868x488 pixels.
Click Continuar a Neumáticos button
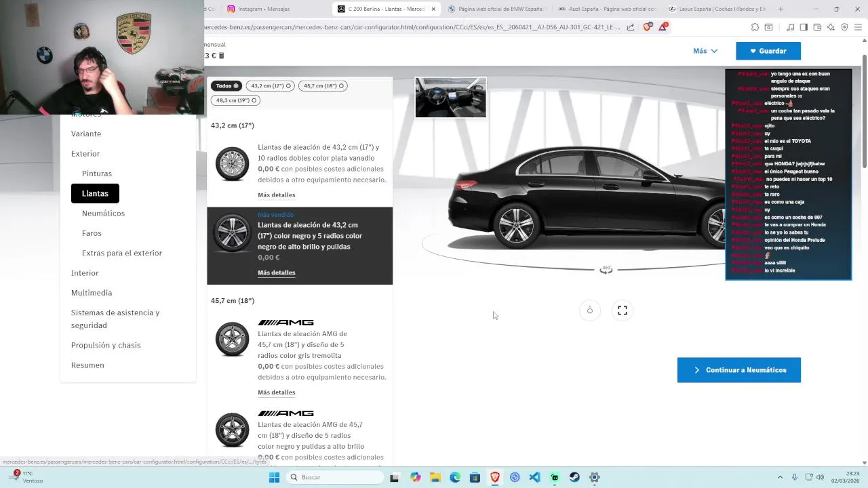pyautogui.click(x=739, y=370)
